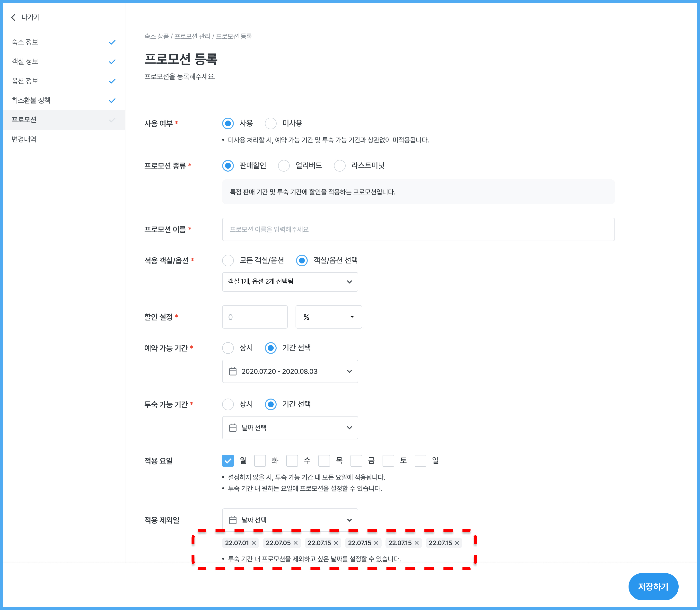Image resolution: width=700 pixels, height=610 pixels.
Task: Open the 객실 1개, 옵션 2개 선택됨 dropdown
Action: (290, 282)
